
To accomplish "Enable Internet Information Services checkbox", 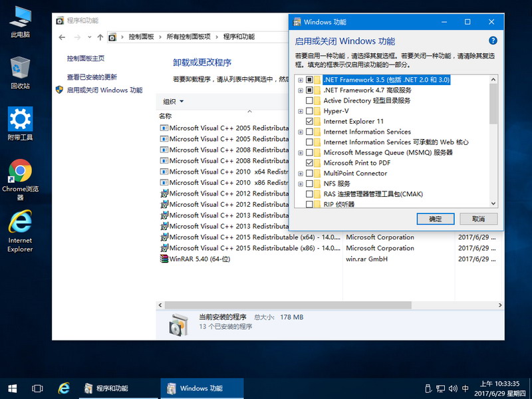I will [x=309, y=132].
